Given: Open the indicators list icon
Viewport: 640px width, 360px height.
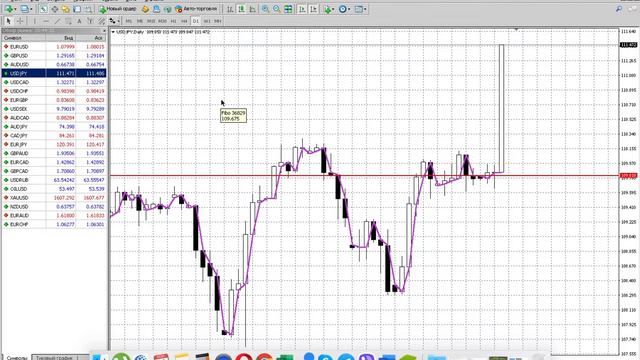Looking at the screenshot, I should pos(327,9).
